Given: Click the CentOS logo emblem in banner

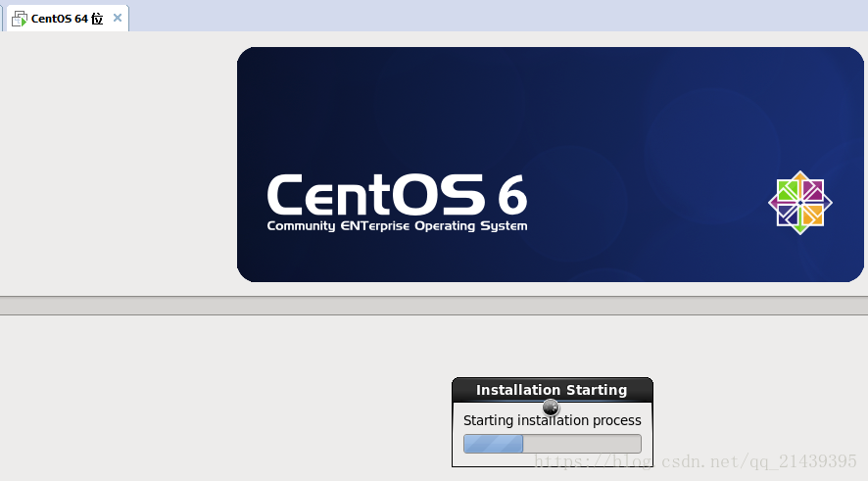Looking at the screenshot, I should click(x=799, y=203).
